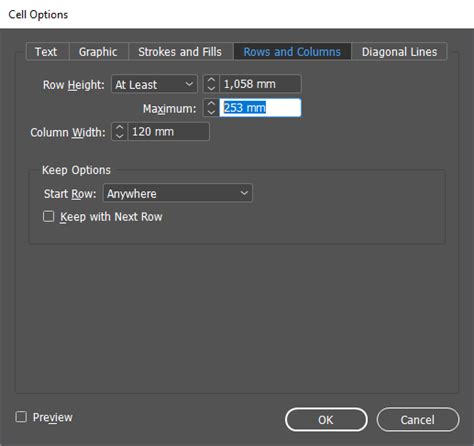Click the Cancel button
The height and width of the screenshot is (446, 474).
pos(418,420)
